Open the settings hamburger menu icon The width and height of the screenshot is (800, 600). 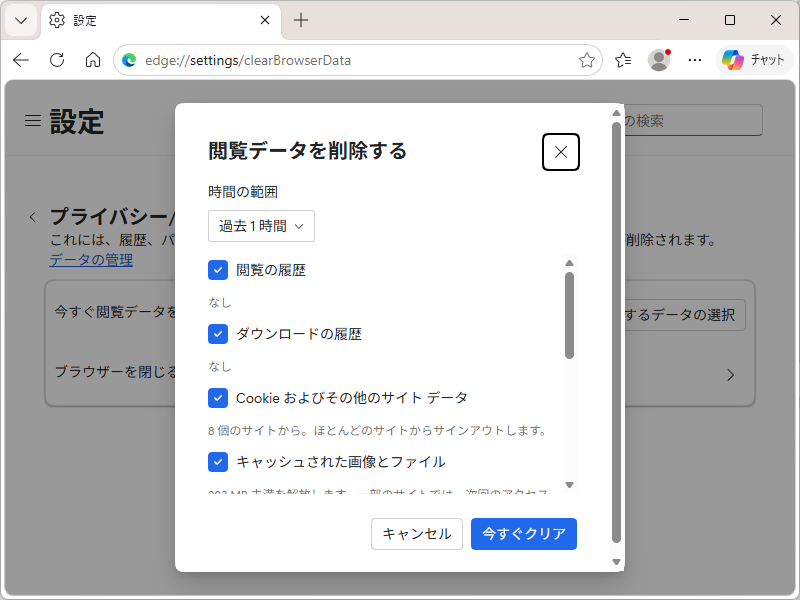click(x=34, y=120)
